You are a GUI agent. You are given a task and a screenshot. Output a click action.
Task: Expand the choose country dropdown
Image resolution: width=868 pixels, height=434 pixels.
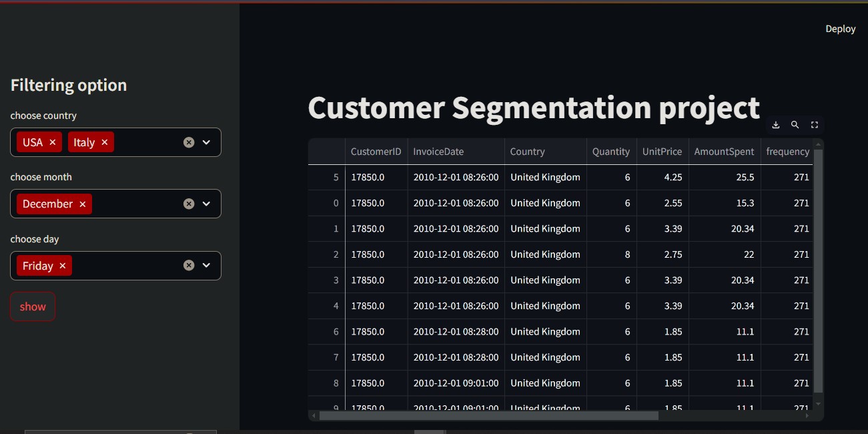click(x=207, y=142)
